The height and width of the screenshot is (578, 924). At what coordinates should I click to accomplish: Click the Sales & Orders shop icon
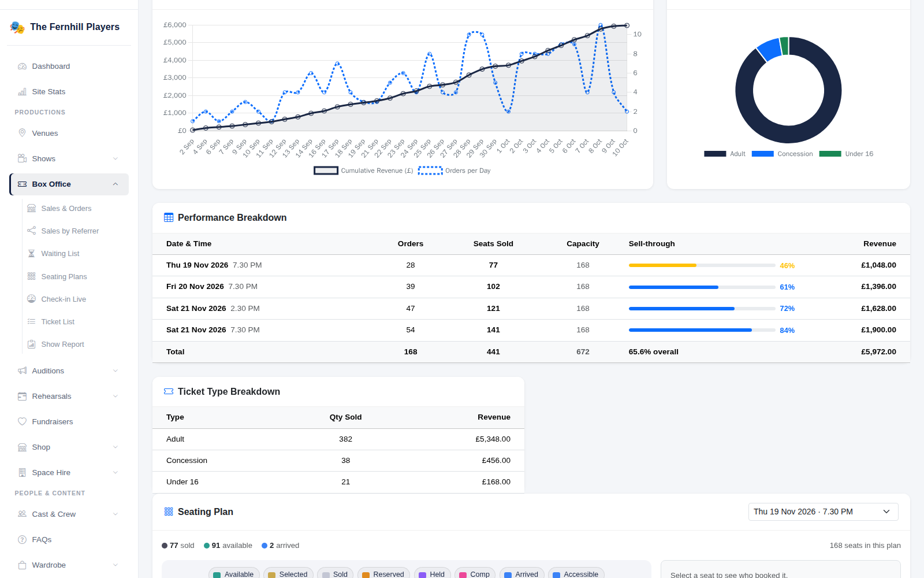coord(31,209)
